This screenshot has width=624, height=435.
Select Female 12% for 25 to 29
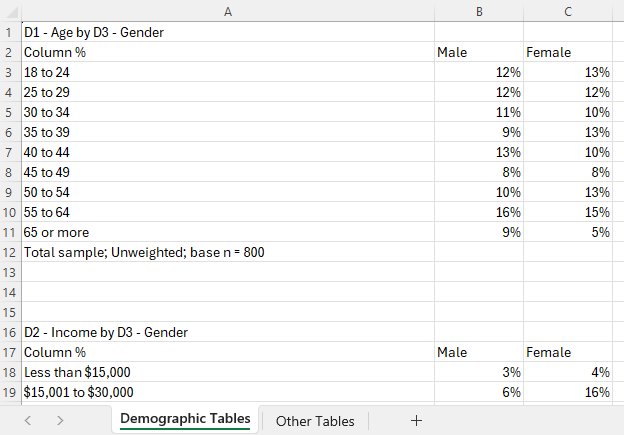pyautogui.click(x=568, y=92)
